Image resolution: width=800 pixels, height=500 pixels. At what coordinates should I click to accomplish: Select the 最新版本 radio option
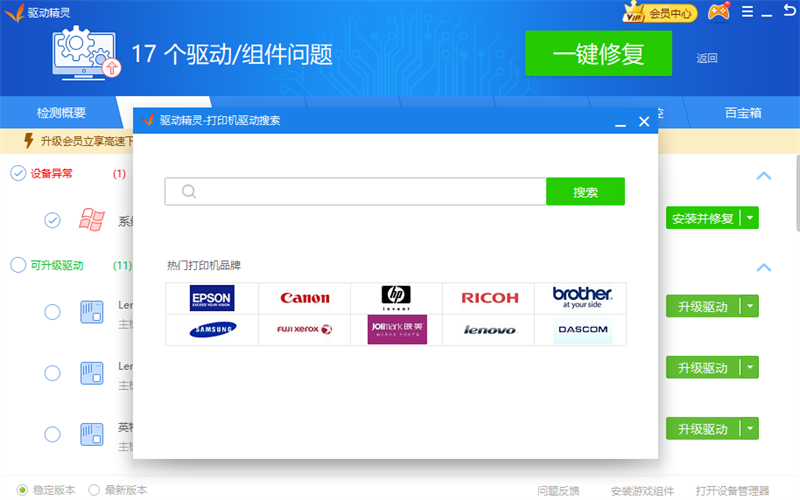[x=94, y=490]
